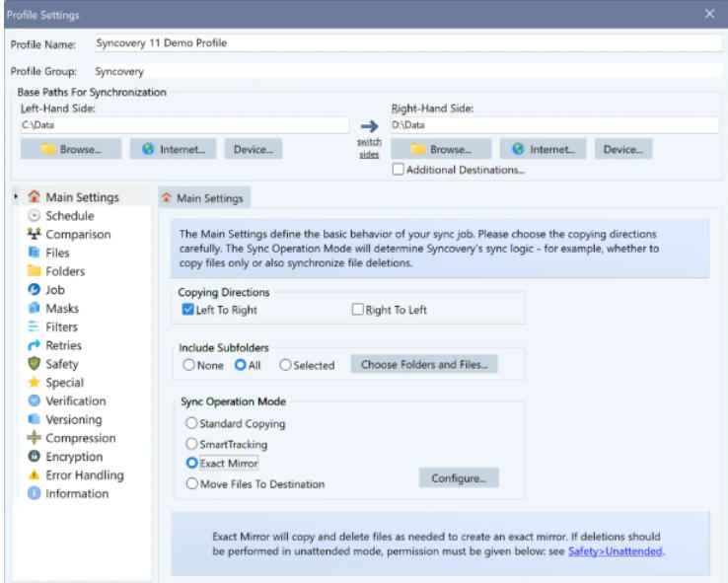The height and width of the screenshot is (583, 728).
Task: Click the Configure button
Action: [x=459, y=478]
